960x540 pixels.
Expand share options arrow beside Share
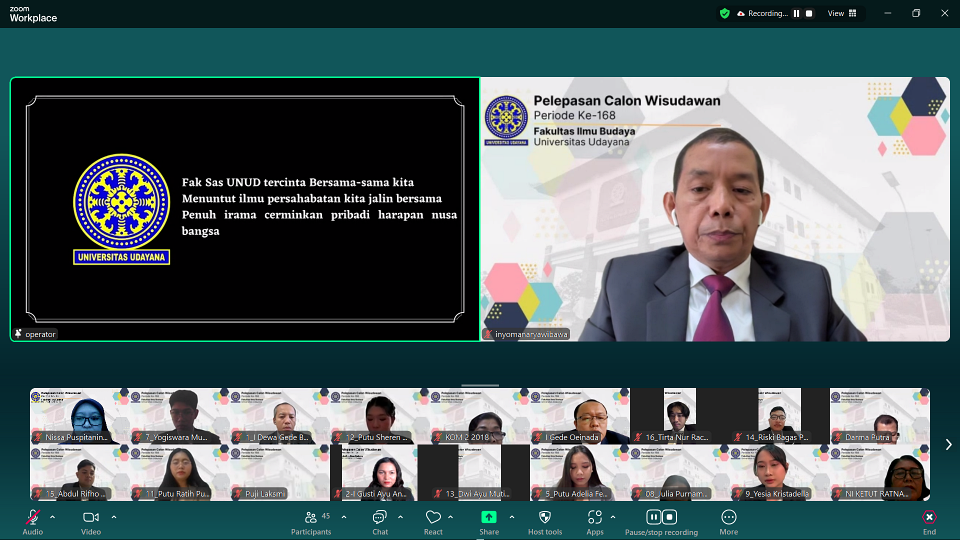click(x=512, y=517)
